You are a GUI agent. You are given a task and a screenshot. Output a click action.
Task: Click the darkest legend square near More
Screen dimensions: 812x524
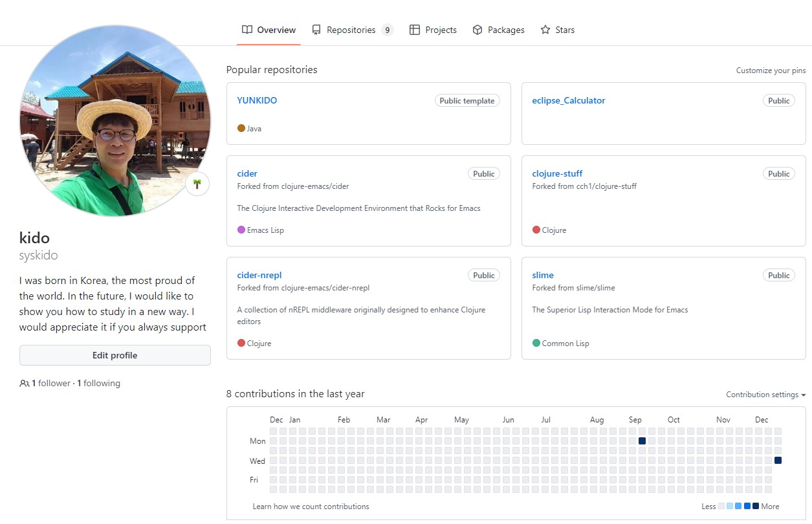coord(756,507)
